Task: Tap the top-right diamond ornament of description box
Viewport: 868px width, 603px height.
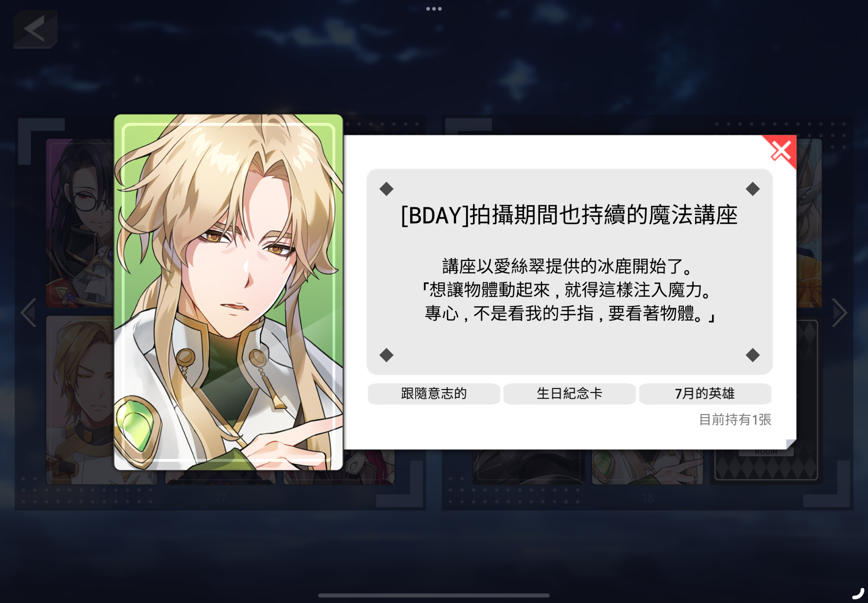Action: [753, 189]
